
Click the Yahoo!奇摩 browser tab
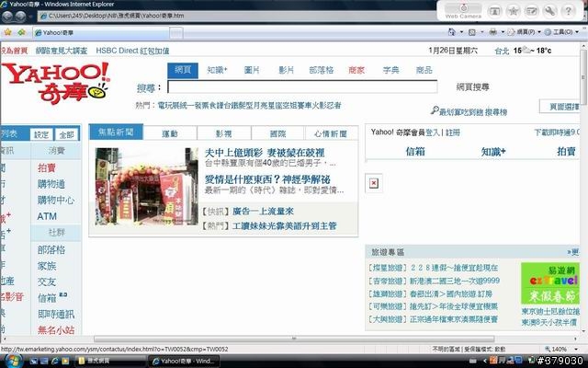100,33
